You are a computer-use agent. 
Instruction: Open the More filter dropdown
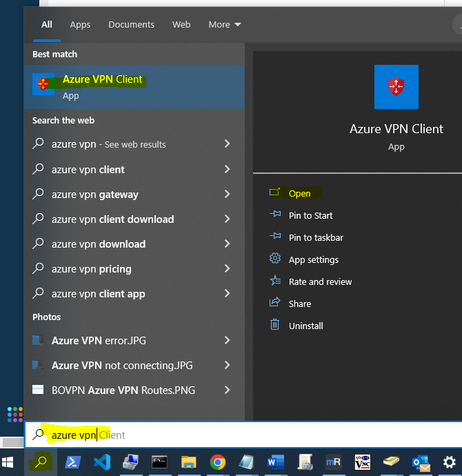225,25
